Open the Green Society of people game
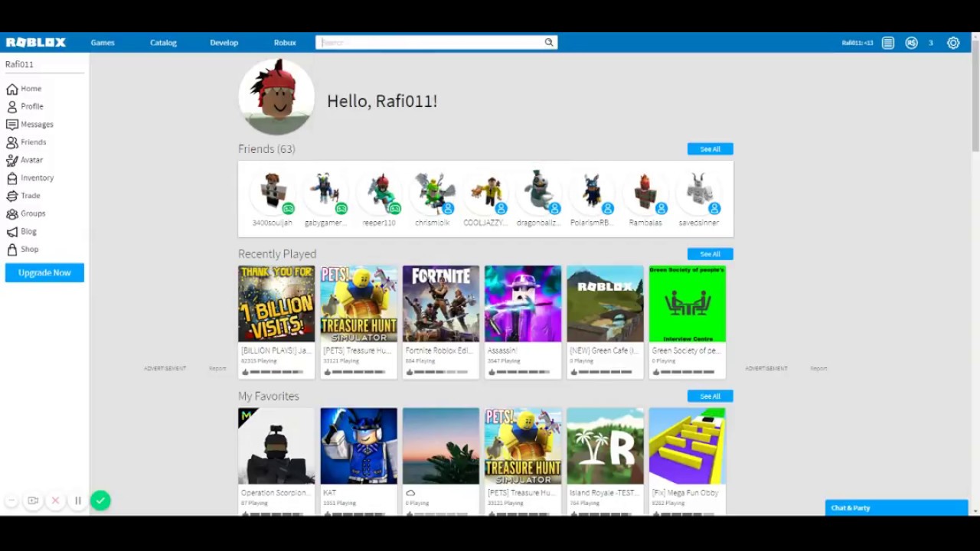Screen dimensions: 980x551 click(688, 304)
